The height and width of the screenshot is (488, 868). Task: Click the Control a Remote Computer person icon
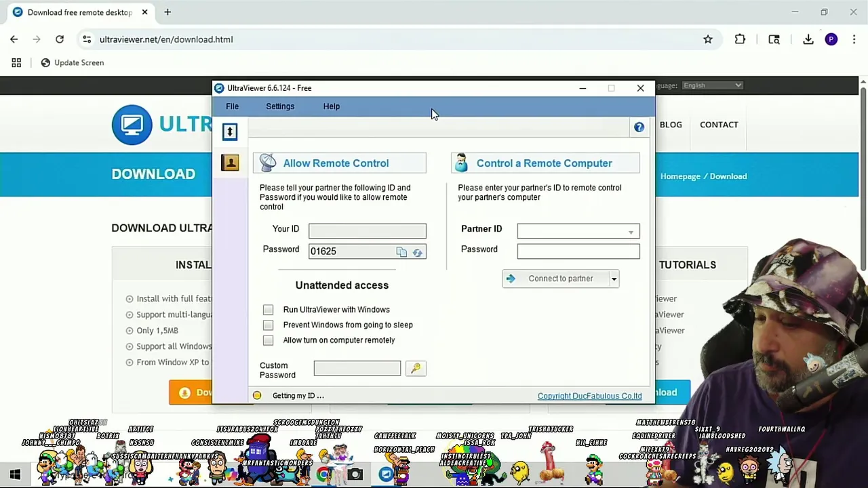461,163
